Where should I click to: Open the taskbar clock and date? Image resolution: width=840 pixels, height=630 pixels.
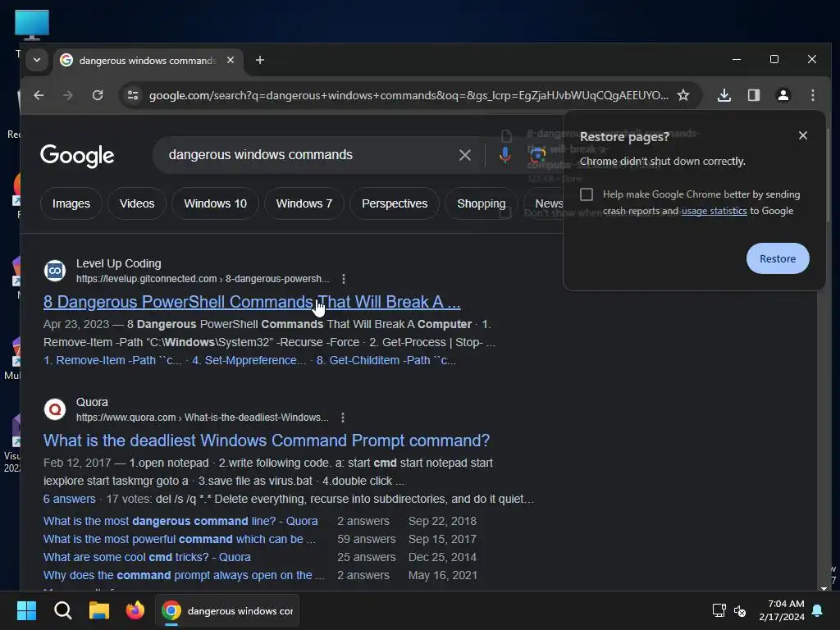tap(782, 610)
